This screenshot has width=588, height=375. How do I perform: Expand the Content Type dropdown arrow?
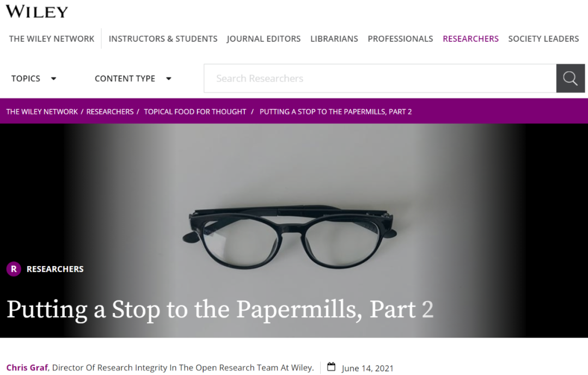click(x=169, y=78)
